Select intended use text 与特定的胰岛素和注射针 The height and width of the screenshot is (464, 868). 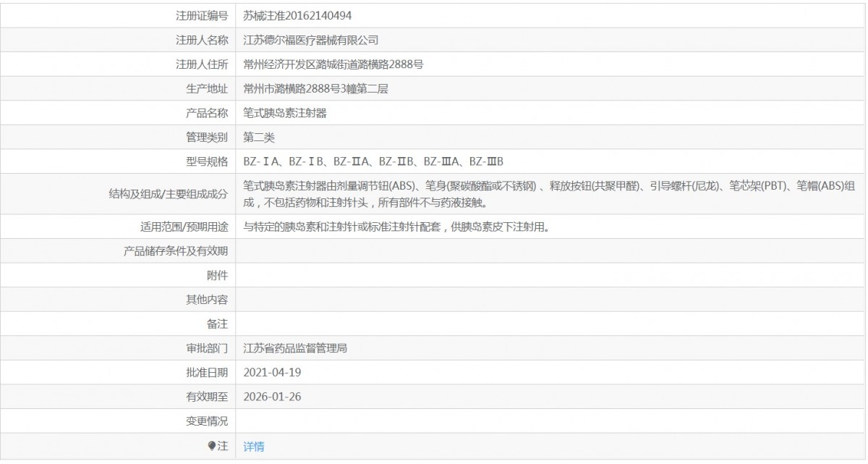(397, 227)
